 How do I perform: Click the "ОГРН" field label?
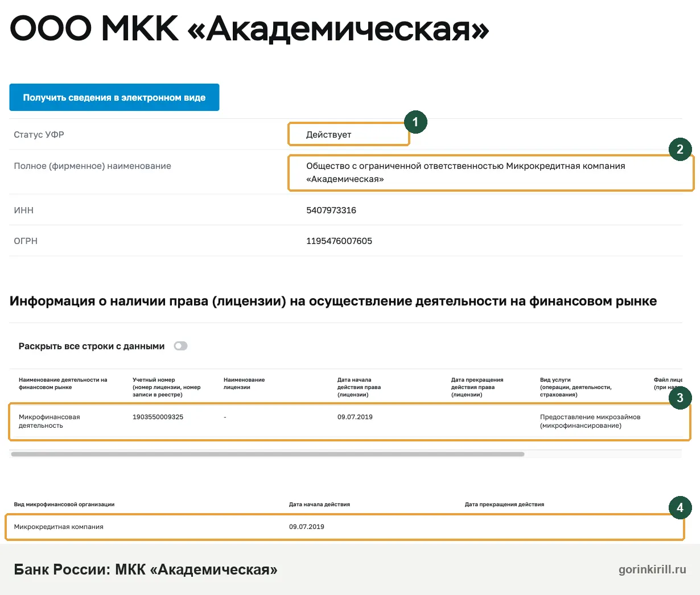26,241
